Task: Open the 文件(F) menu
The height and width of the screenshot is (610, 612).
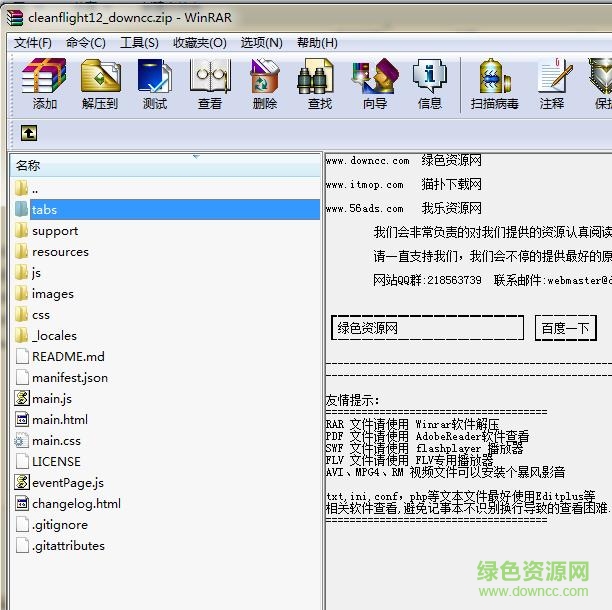Action: [x=33, y=43]
